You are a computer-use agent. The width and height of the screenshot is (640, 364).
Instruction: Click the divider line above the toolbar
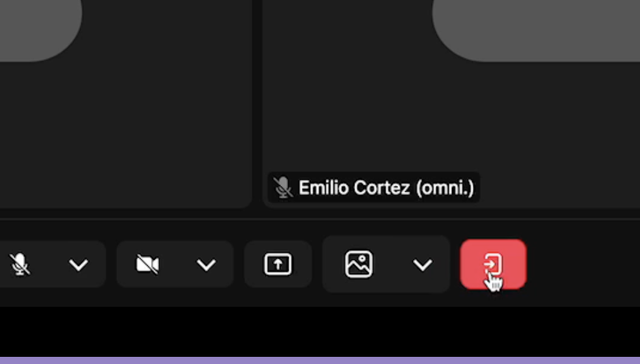tap(320, 220)
